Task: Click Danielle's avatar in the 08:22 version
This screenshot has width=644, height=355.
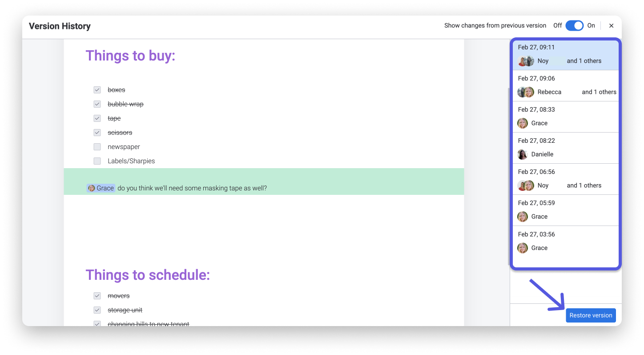Action: click(x=523, y=154)
